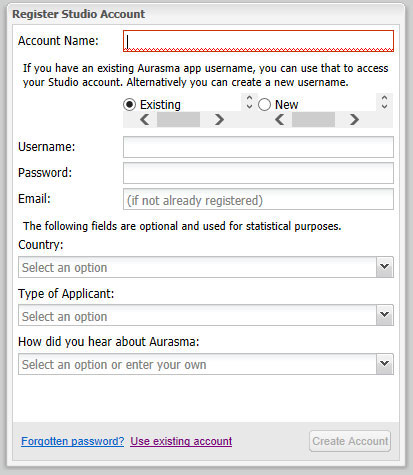
Task: Click into the Password field
Action: click(x=258, y=173)
